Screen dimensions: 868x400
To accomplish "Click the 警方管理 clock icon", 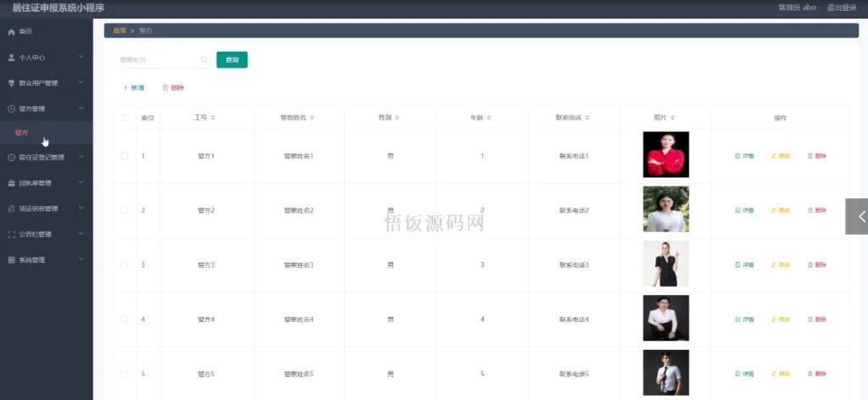I will [11, 109].
